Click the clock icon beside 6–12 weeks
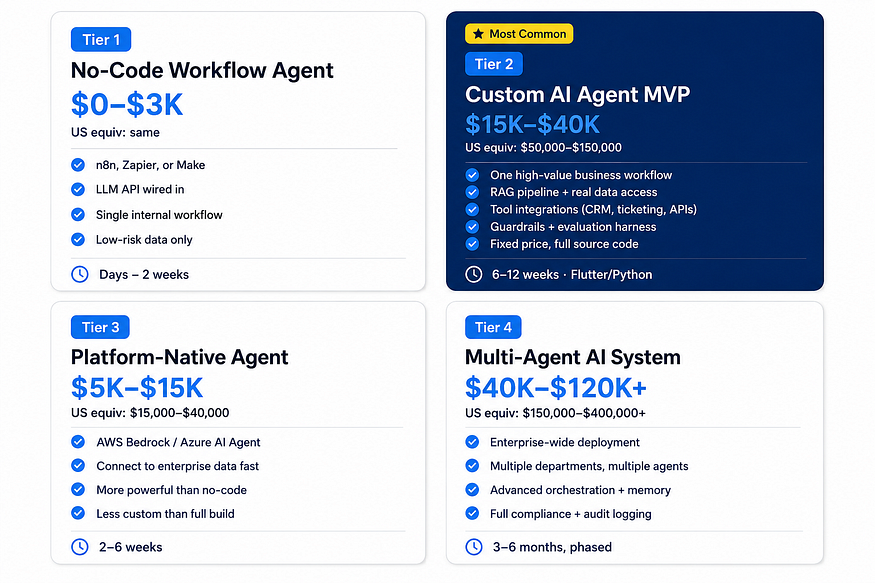 pos(474,274)
